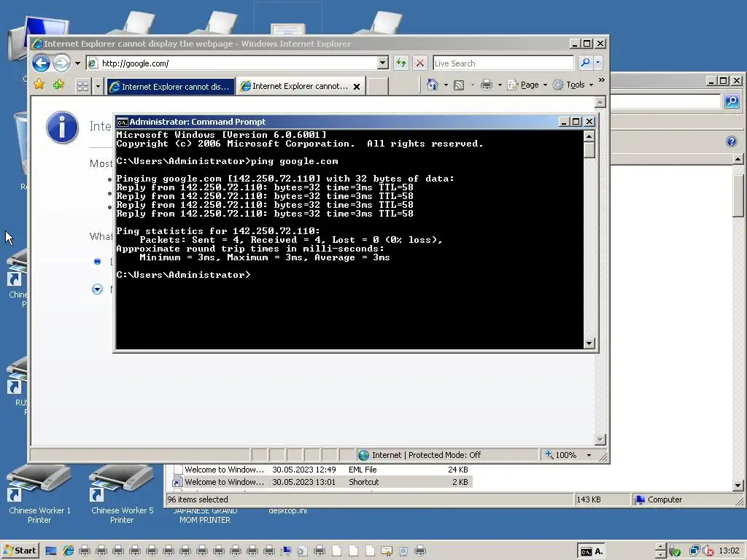Open Home button dropdown arrow
This screenshot has height=560, width=747.
coord(446,85)
